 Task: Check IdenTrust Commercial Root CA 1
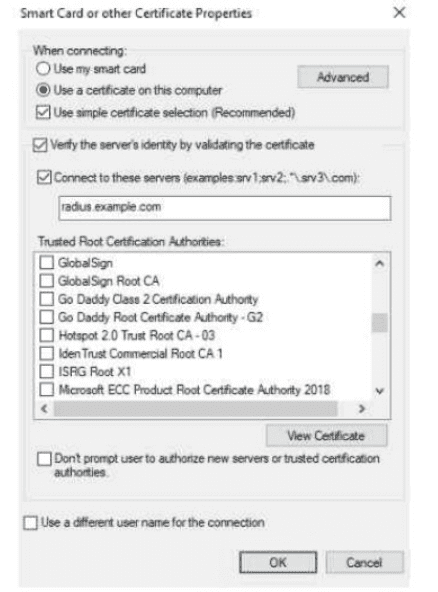tap(46, 353)
